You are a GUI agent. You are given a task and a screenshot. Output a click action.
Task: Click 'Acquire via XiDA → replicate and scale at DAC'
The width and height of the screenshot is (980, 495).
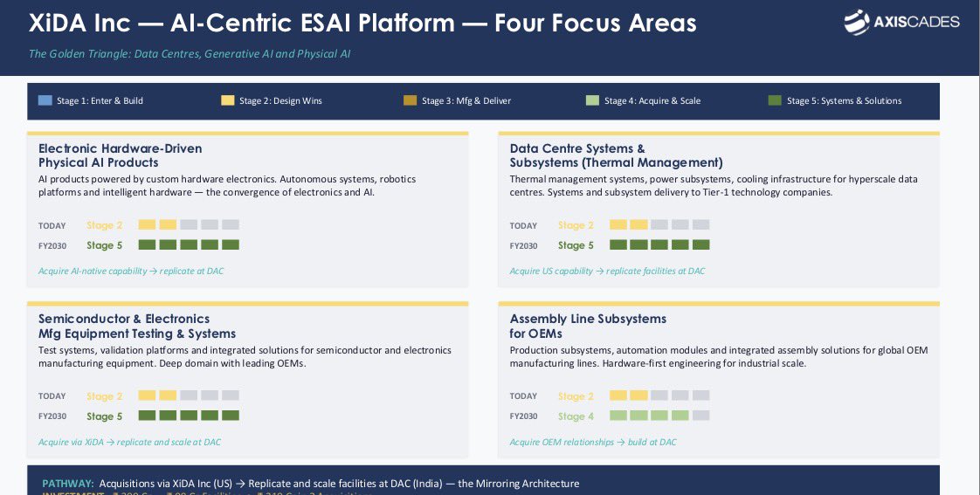[x=129, y=442]
